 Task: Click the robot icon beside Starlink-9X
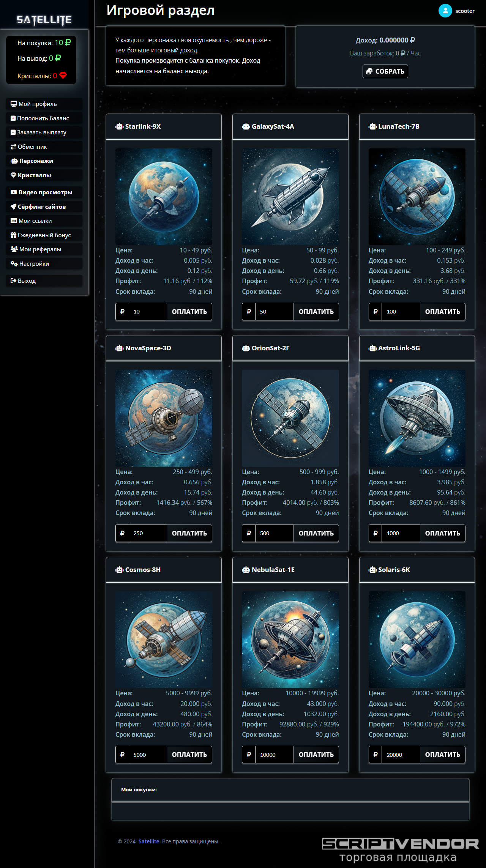119,126
